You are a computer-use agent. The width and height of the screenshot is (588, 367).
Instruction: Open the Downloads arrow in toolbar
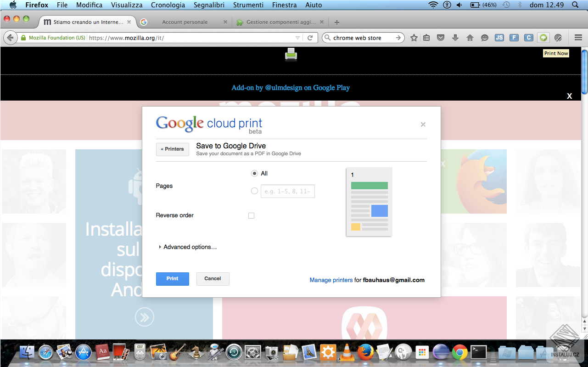tap(455, 38)
